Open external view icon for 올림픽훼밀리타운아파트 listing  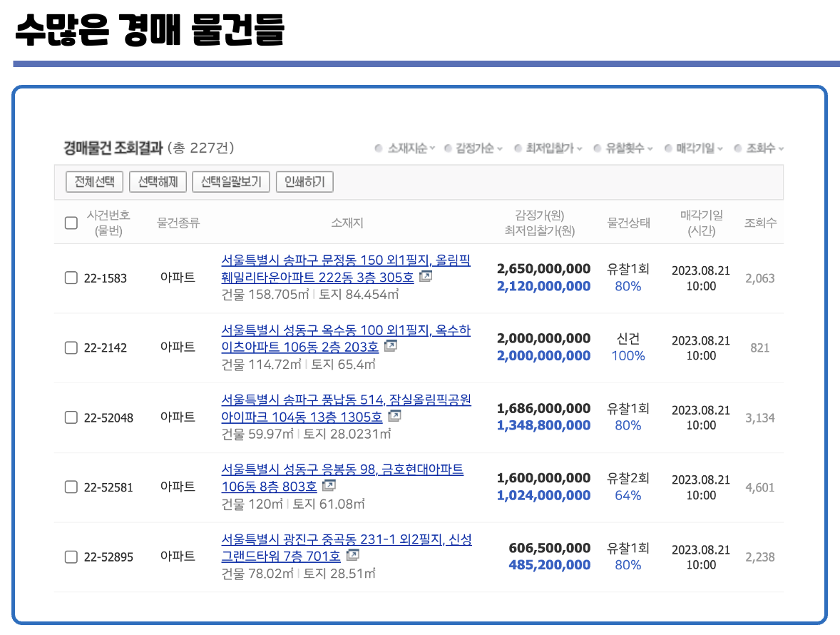pos(425,278)
